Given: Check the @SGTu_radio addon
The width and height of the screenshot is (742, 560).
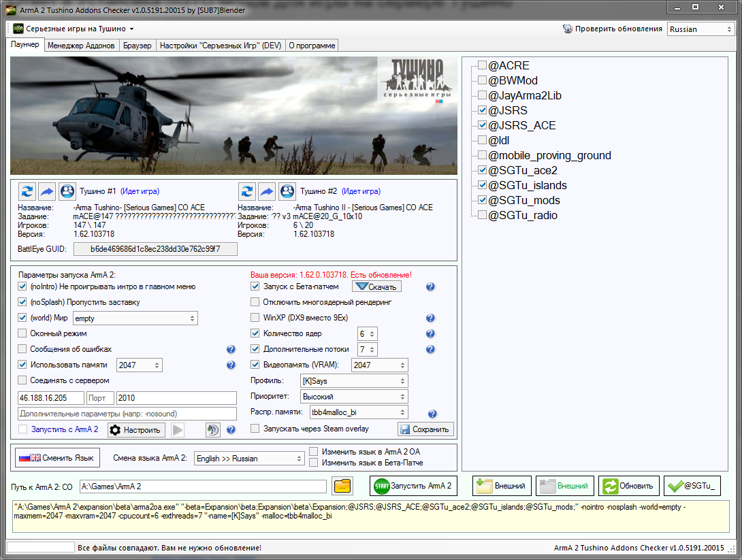Looking at the screenshot, I should (482, 215).
